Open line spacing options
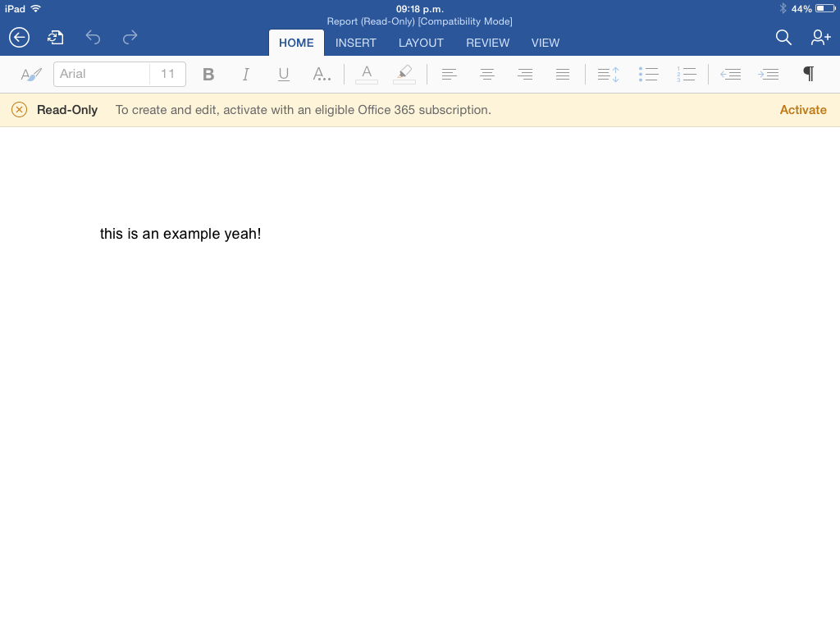Viewport: 840px width, 630px height. click(x=608, y=74)
